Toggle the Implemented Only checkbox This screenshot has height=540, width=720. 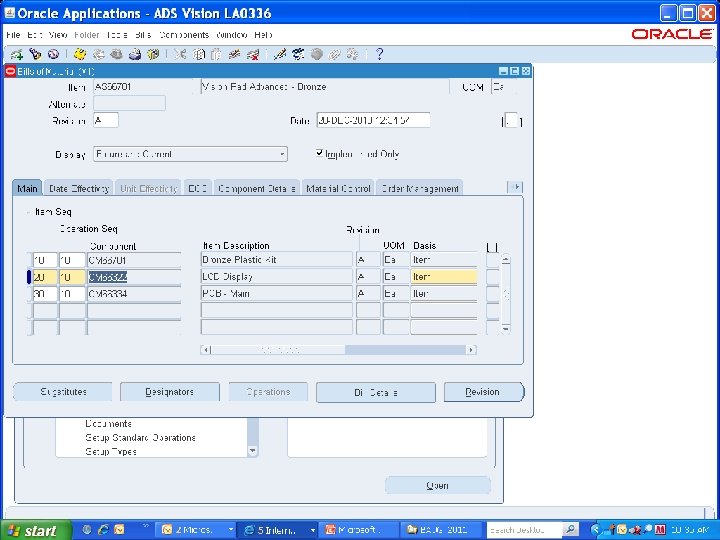point(320,153)
